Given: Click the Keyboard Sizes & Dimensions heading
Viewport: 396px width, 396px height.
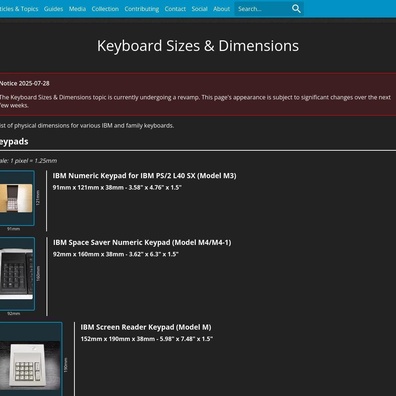Looking at the screenshot, I should point(198,46).
